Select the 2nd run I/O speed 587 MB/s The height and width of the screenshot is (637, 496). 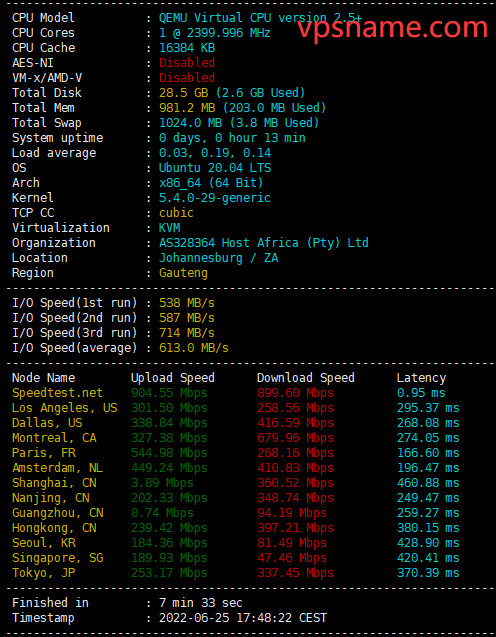click(187, 318)
